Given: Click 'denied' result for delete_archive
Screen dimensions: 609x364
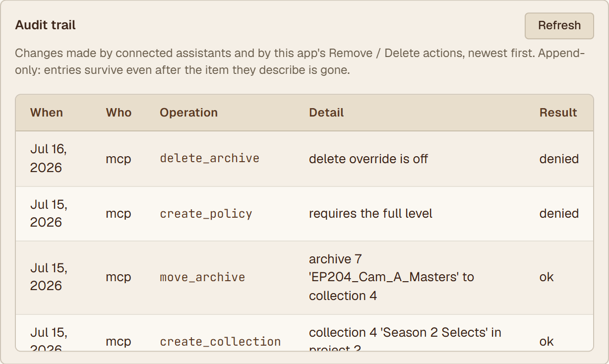Looking at the screenshot, I should click(x=559, y=159).
